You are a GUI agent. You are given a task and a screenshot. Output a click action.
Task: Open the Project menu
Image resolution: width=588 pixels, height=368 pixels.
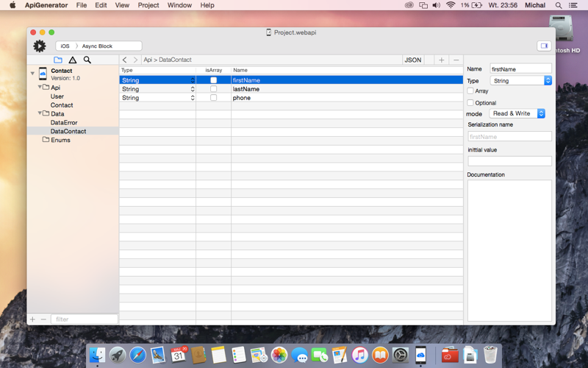pyautogui.click(x=148, y=5)
